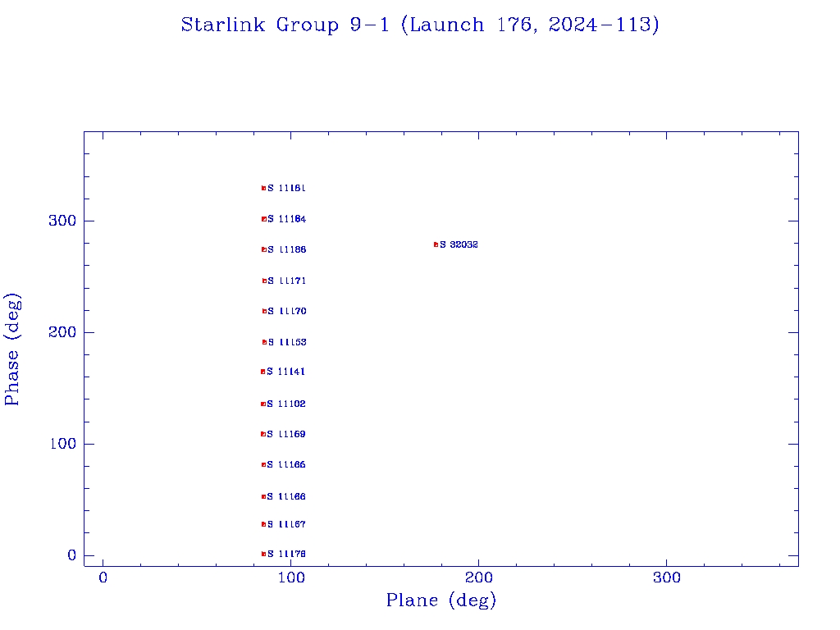Click the 'S 11171' satellite label
The width and height of the screenshot is (840, 630).
pos(287,281)
